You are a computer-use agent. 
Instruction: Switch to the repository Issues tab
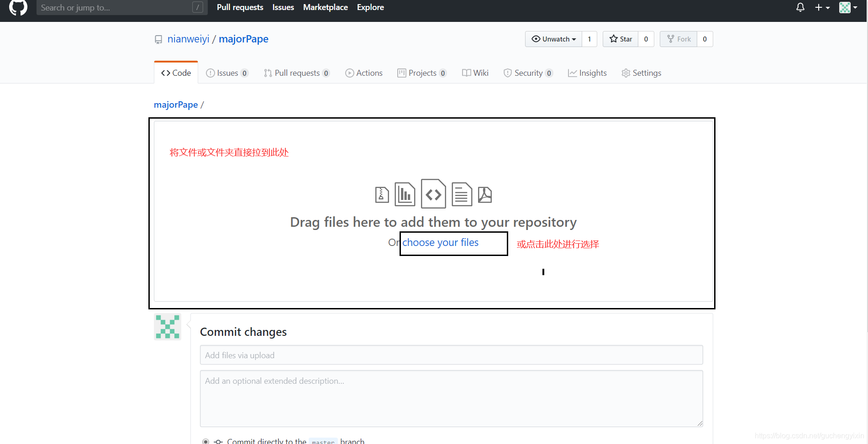coord(227,73)
